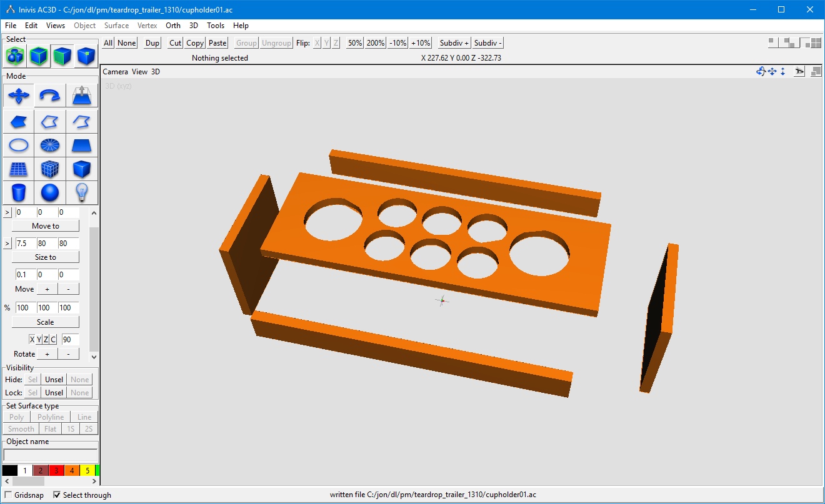The image size is (825, 504).
Task: Toggle the X rotation axis button
Action: tap(32, 340)
